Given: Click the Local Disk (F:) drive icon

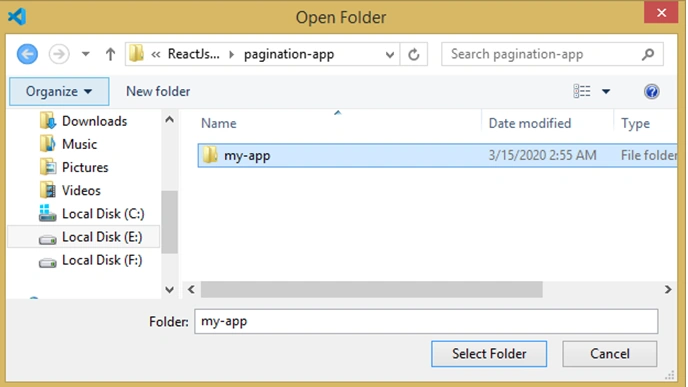Looking at the screenshot, I should pyautogui.click(x=47, y=262).
